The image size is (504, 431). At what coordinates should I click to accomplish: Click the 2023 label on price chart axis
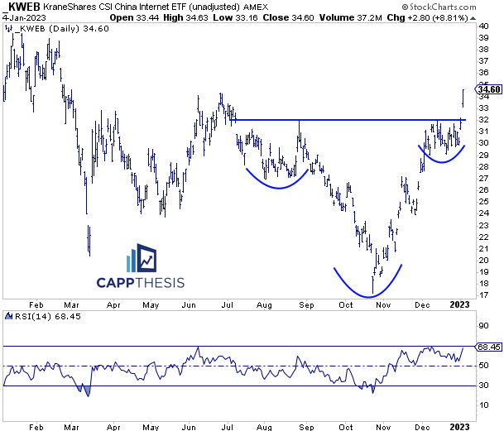pos(459,304)
